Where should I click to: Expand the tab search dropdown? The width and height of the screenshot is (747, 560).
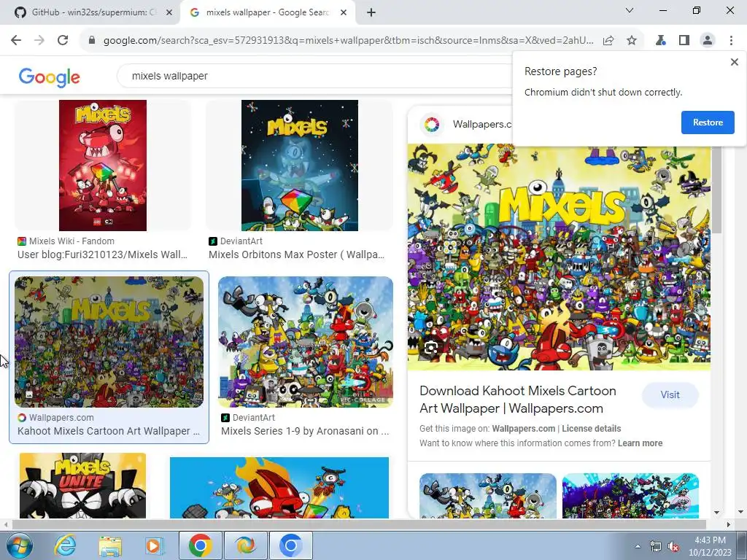point(630,10)
